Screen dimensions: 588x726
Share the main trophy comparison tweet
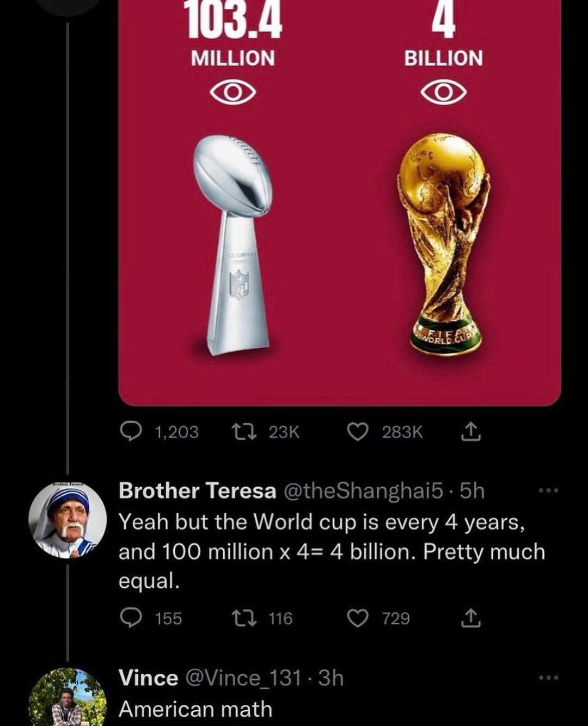(470, 432)
